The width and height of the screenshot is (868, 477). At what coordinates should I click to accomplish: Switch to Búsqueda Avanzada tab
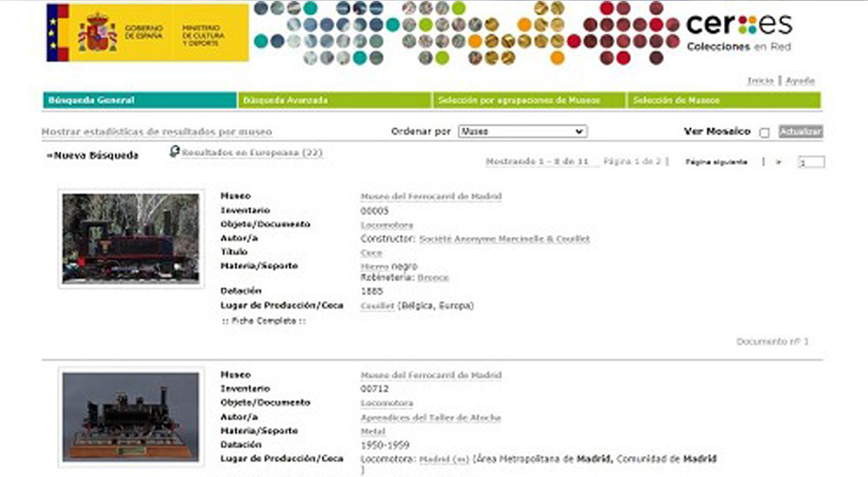[x=334, y=101]
